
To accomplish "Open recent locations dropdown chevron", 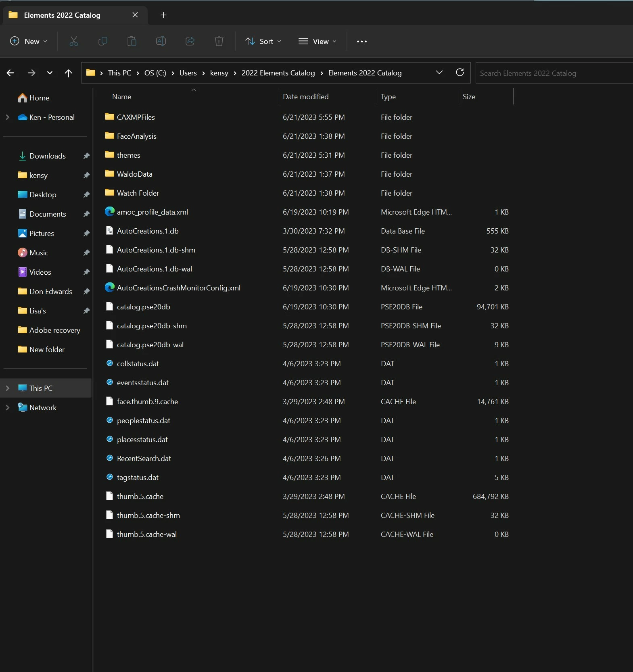I will [50, 73].
